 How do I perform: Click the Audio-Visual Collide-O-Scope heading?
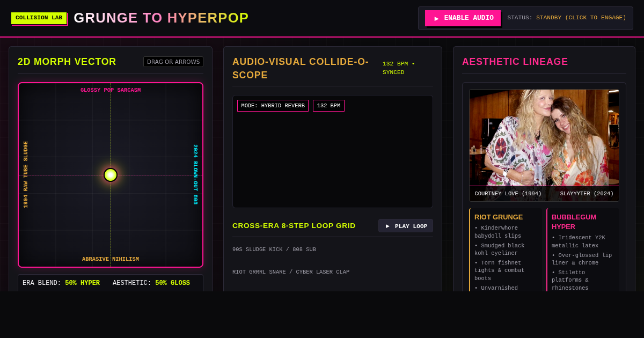coord(301,69)
